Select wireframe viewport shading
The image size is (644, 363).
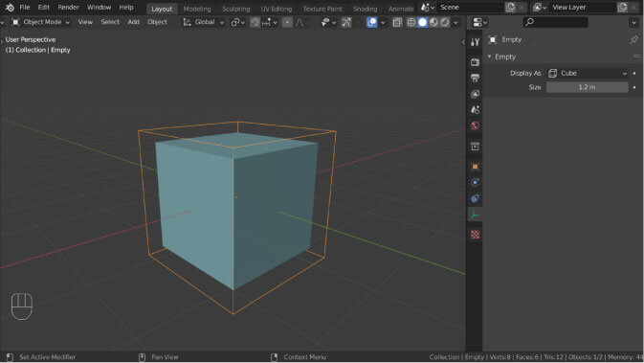(411, 22)
